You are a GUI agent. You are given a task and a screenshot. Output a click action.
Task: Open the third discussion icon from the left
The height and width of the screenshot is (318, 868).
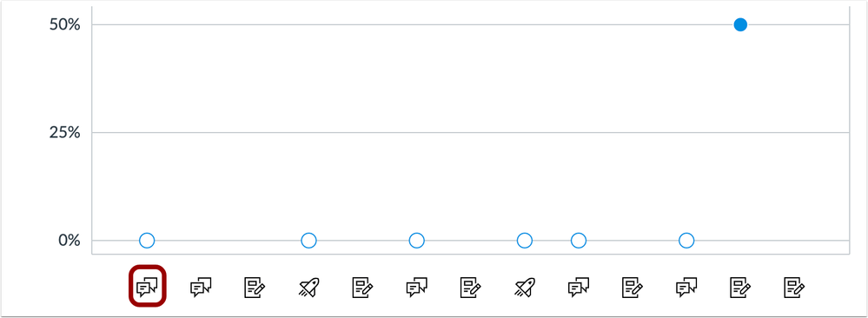tap(416, 288)
